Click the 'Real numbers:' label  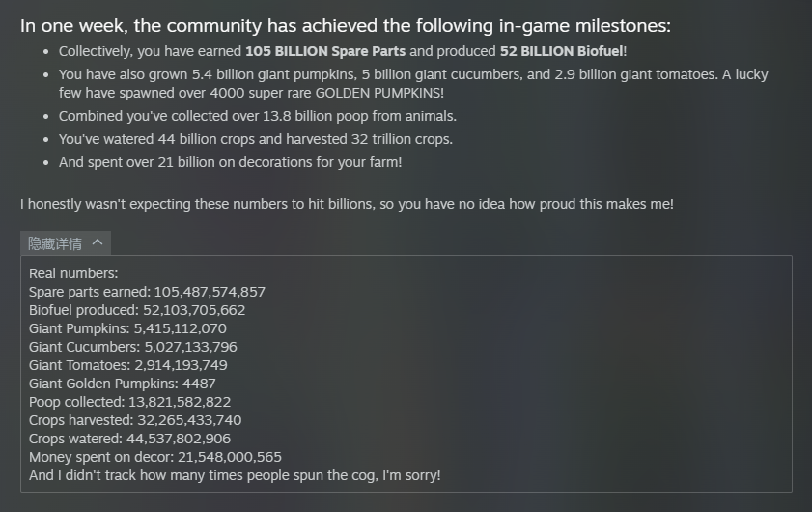coord(73,273)
